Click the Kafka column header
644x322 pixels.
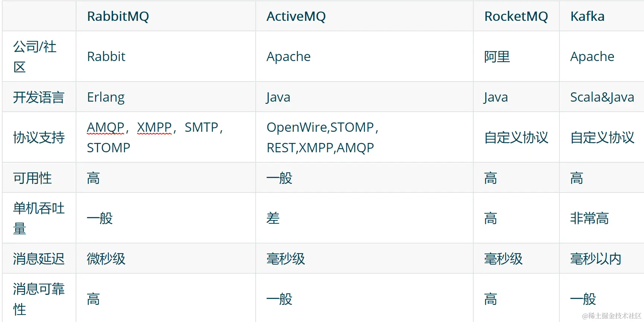587,16
